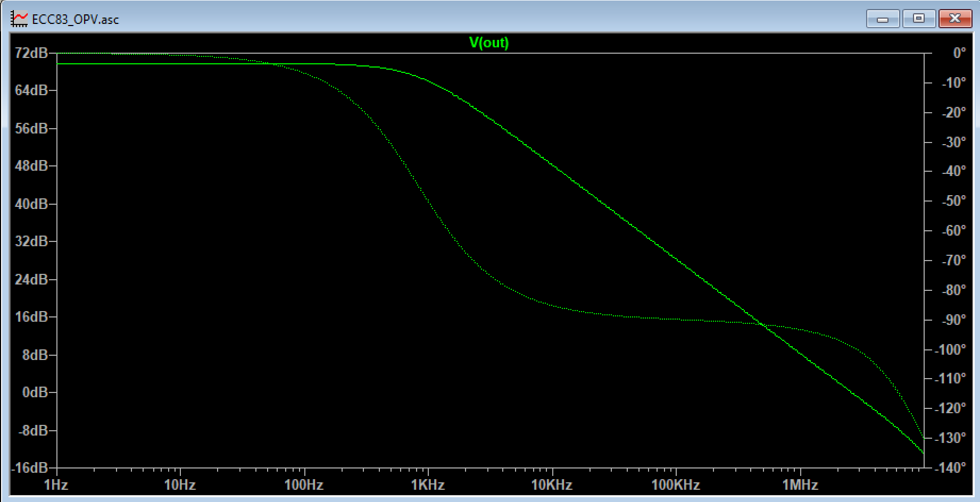Click the 56dB magnitude axis label

click(x=31, y=129)
